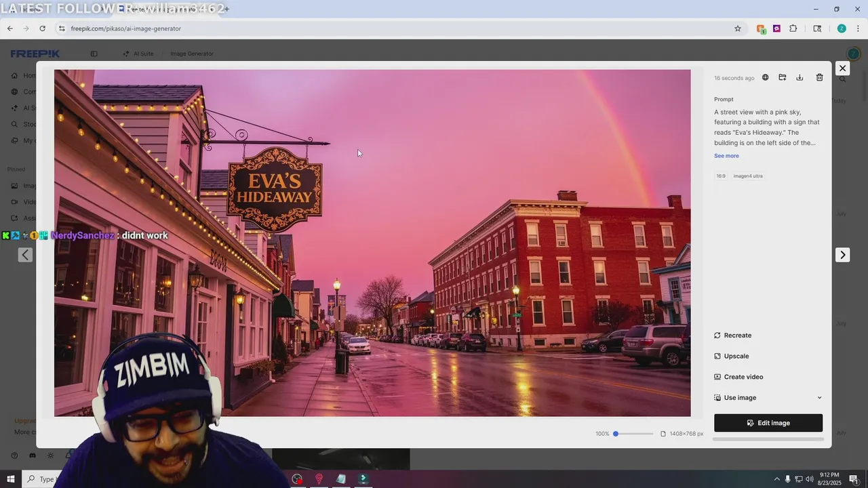
Task: Toggle the light theme sun icon
Action: [x=50, y=455]
